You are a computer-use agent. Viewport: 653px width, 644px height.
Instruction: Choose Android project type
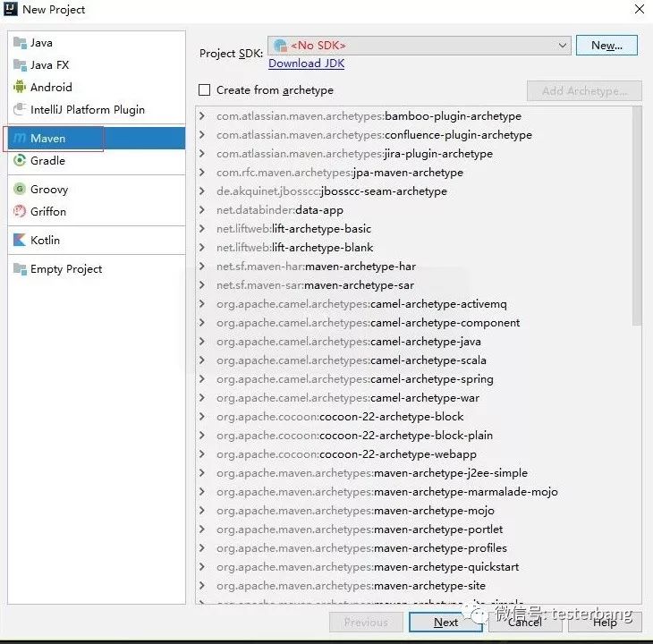(x=97, y=87)
